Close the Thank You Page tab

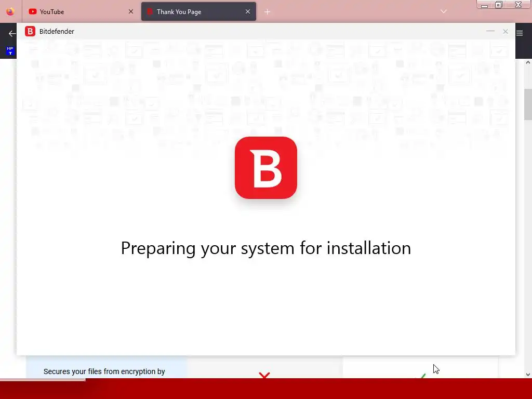point(248,11)
